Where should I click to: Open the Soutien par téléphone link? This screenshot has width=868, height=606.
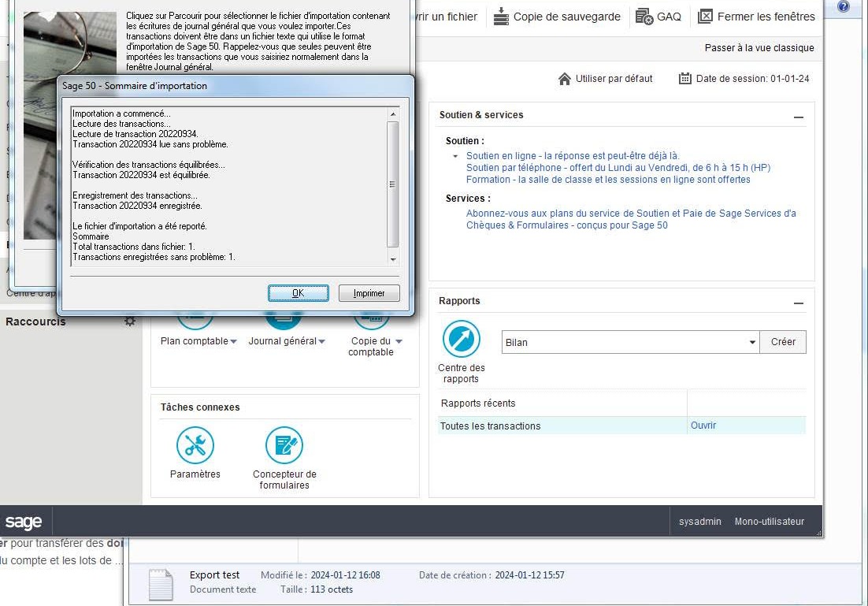pyautogui.click(x=618, y=167)
